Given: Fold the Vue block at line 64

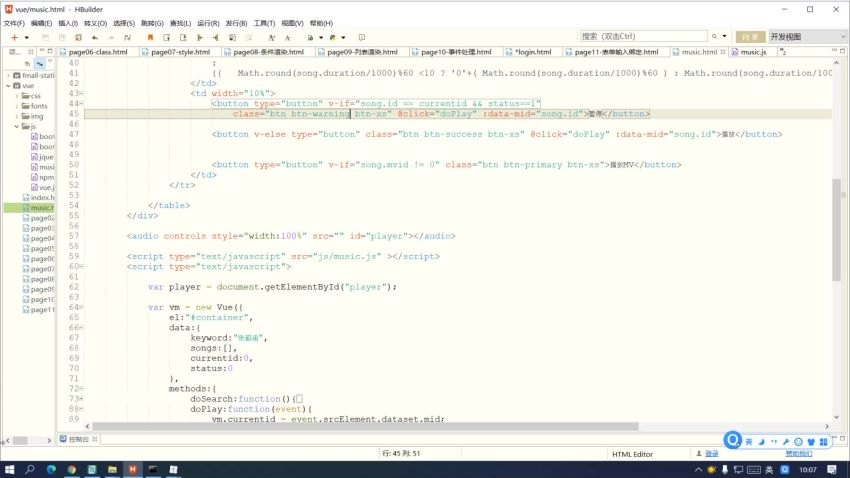Looking at the screenshot, I should [x=82, y=307].
